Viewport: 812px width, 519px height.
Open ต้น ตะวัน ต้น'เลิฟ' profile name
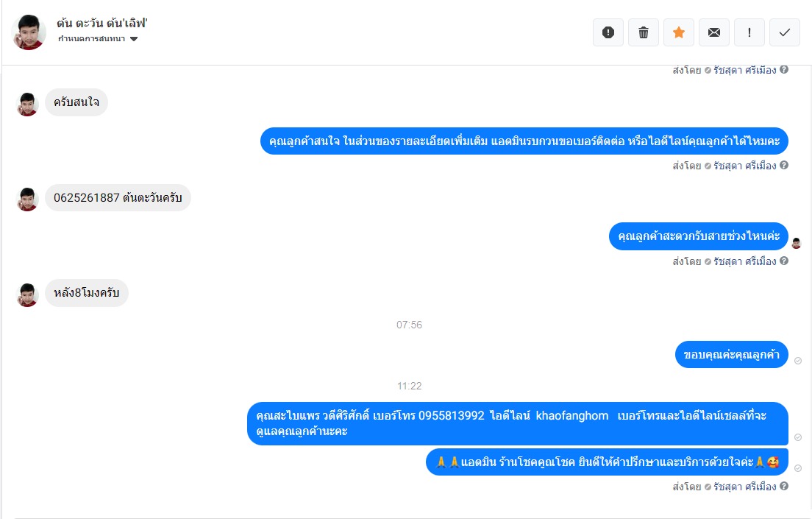click(x=102, y=24)
